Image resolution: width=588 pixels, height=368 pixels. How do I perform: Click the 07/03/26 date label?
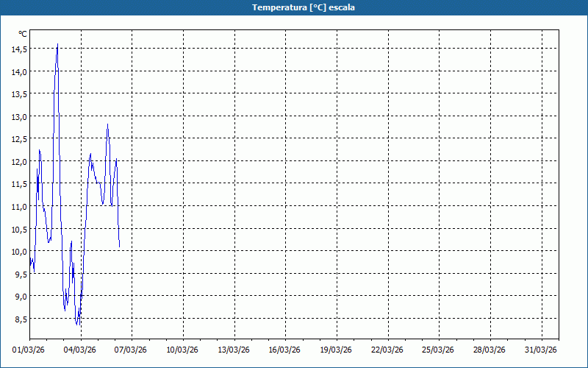(x=131, y=350)
